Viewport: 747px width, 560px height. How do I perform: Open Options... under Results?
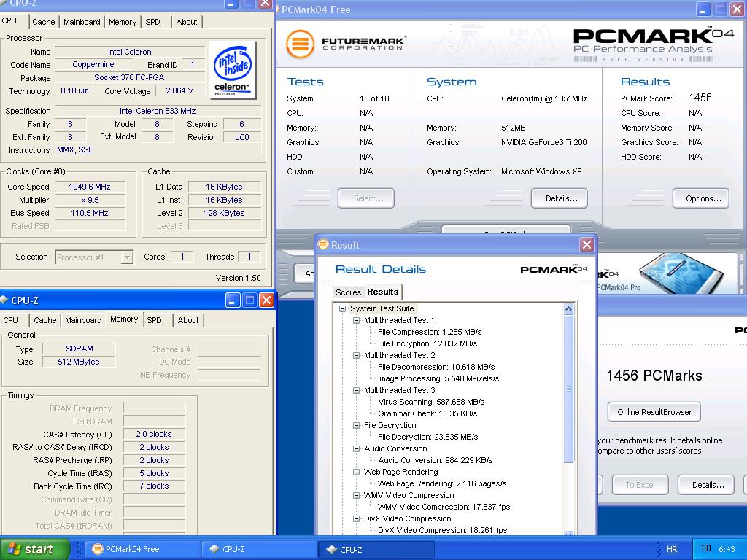tap(701, 198)
